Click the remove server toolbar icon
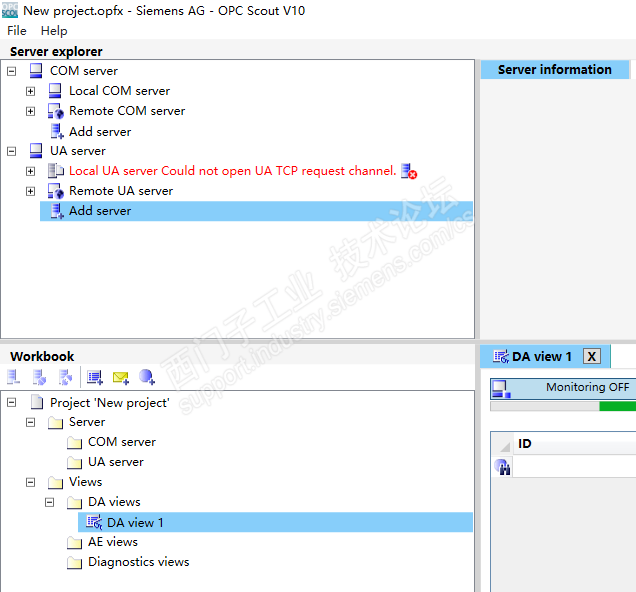This screenshot has height=592, width=636. point(13,377)
